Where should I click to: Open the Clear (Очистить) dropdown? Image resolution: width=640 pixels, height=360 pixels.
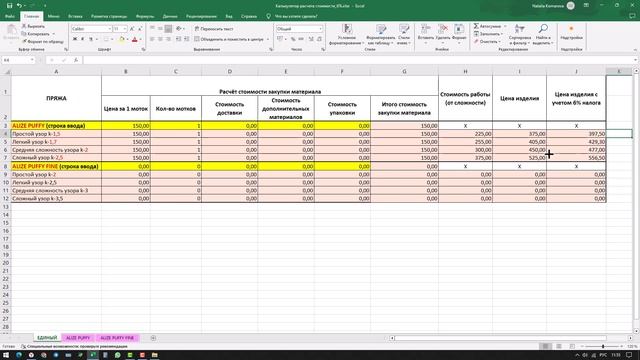click(487, 41)
